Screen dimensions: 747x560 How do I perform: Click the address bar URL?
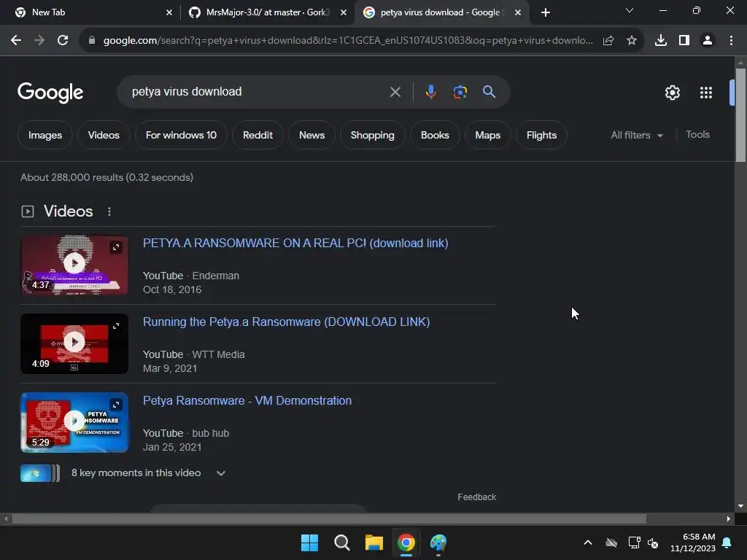348,41
